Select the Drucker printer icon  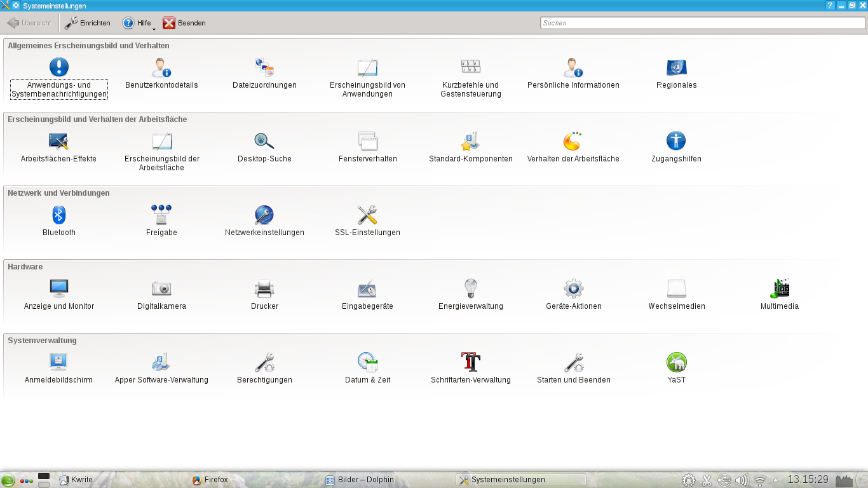(x=264, y=289)
